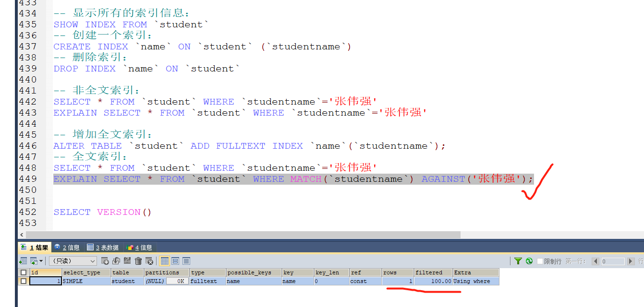Open the export icon's dropdown arrow
Viewport: 644px width, 307px height.
(41, 261)
